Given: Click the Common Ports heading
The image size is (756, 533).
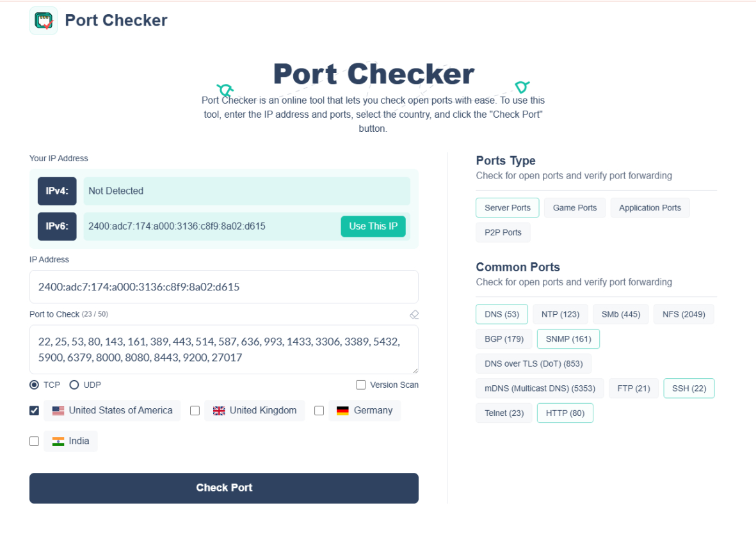Looking at the screenshot, I should coord(518,267).
